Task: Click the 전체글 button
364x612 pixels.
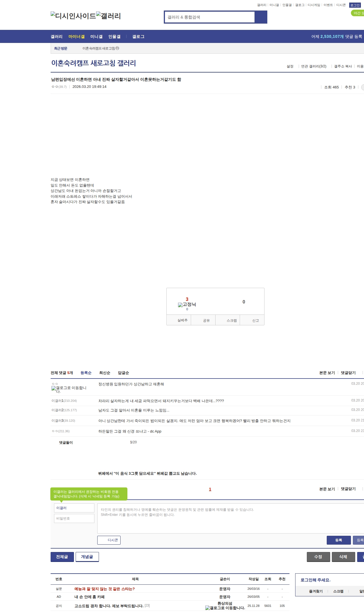Action: (x=62, y=557)
